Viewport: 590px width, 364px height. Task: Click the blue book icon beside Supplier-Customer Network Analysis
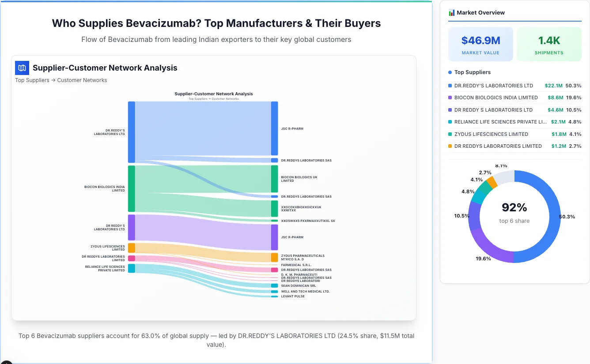tap(22, 68)
